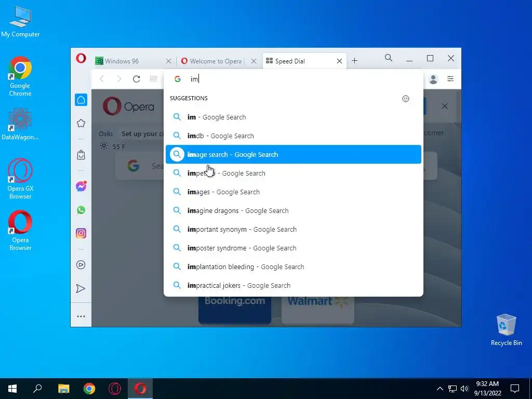Select the 'important synonym' suggestion
The width and height of the screenshot is (532, 399).
(294, 229)
